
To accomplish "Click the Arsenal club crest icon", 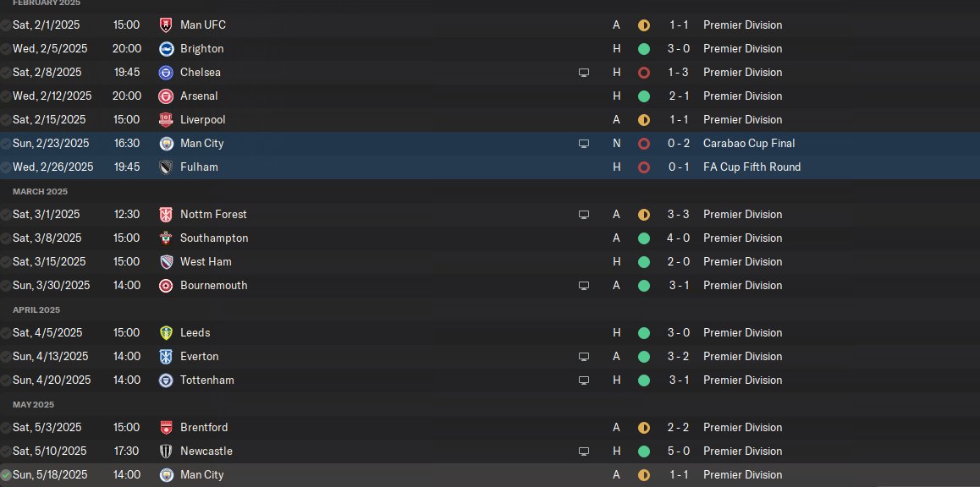I will 166,96.
